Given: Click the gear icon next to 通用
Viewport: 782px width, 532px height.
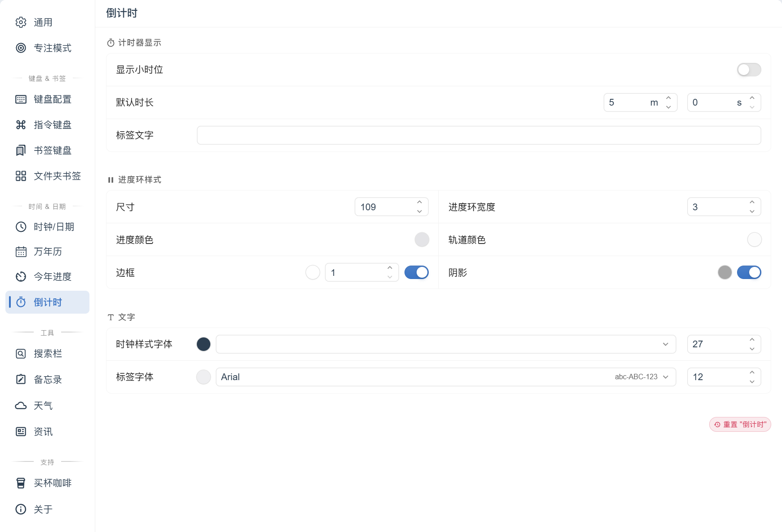Looking at the screenshot, I should coord(21,22).
